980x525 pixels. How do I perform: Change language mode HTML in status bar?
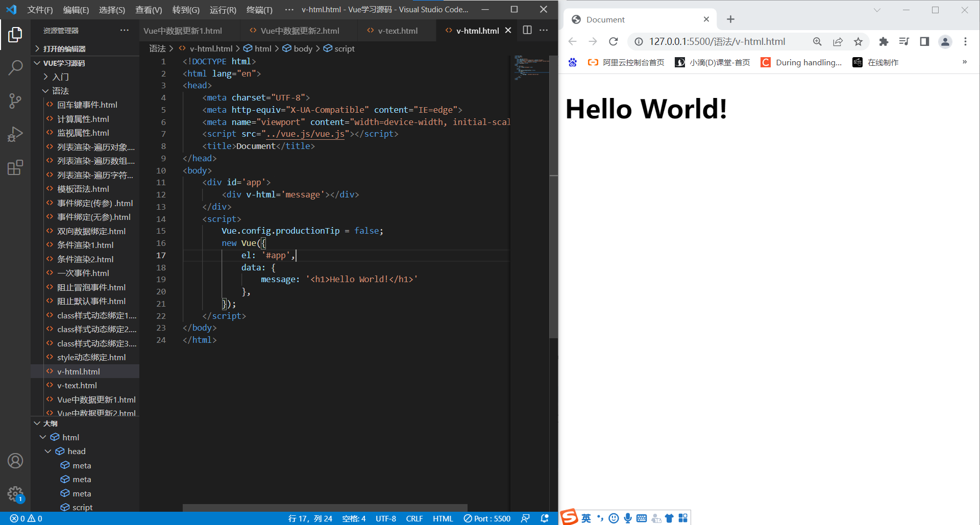click(x=443, y=518)
